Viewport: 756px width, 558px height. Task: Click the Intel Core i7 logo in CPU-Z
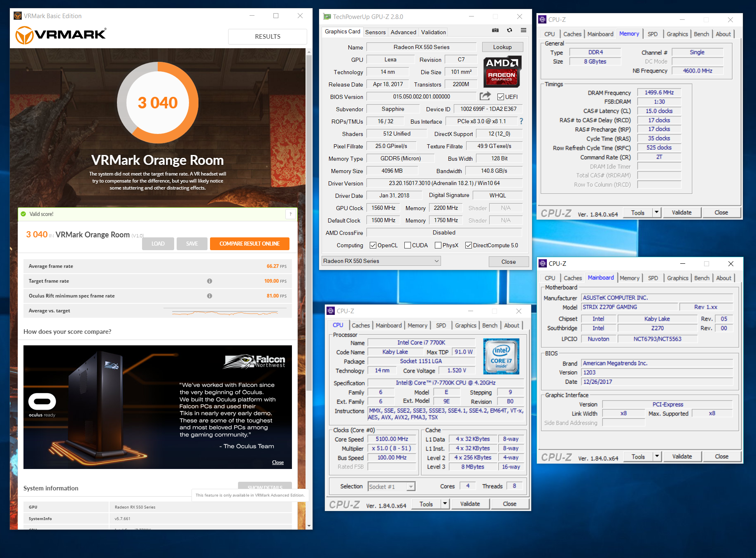tap(501, 356)
